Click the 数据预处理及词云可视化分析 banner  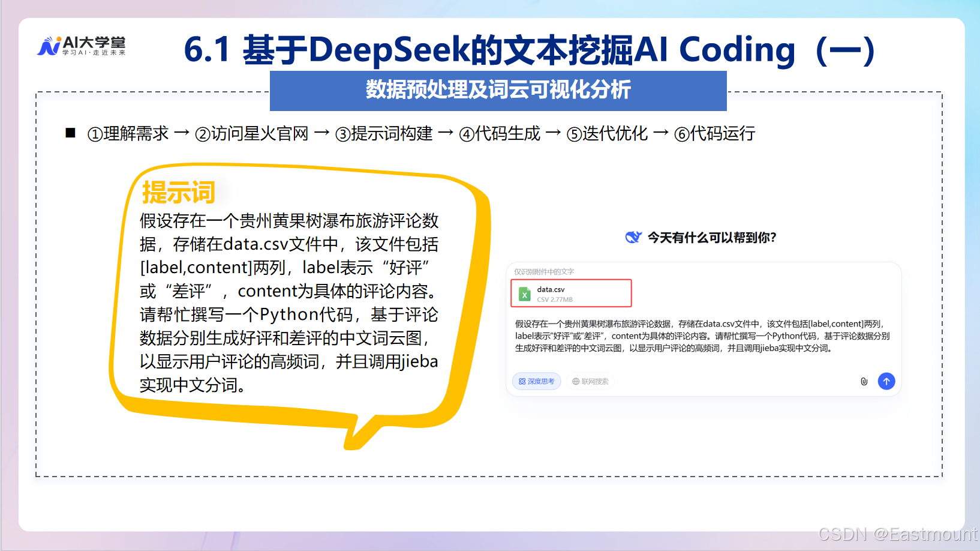click(498, 90)
